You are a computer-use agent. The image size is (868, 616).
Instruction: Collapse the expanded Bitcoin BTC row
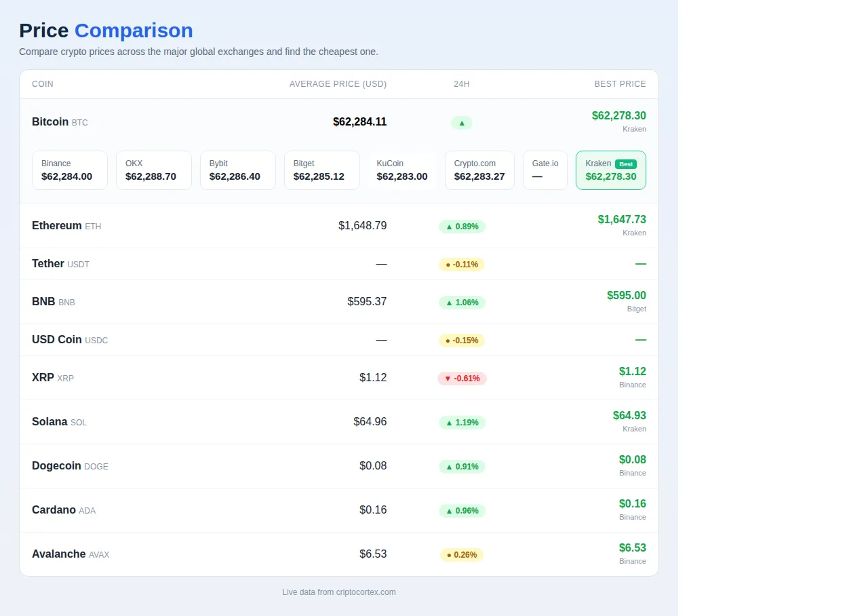click(x=339, y=122)
